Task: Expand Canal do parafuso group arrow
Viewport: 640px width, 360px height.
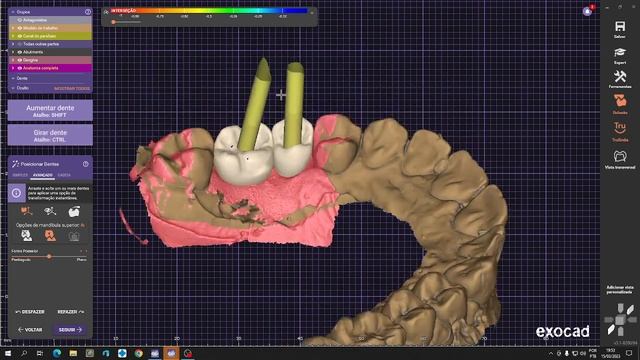Action: pyautogui.click(x=13, y=36)
